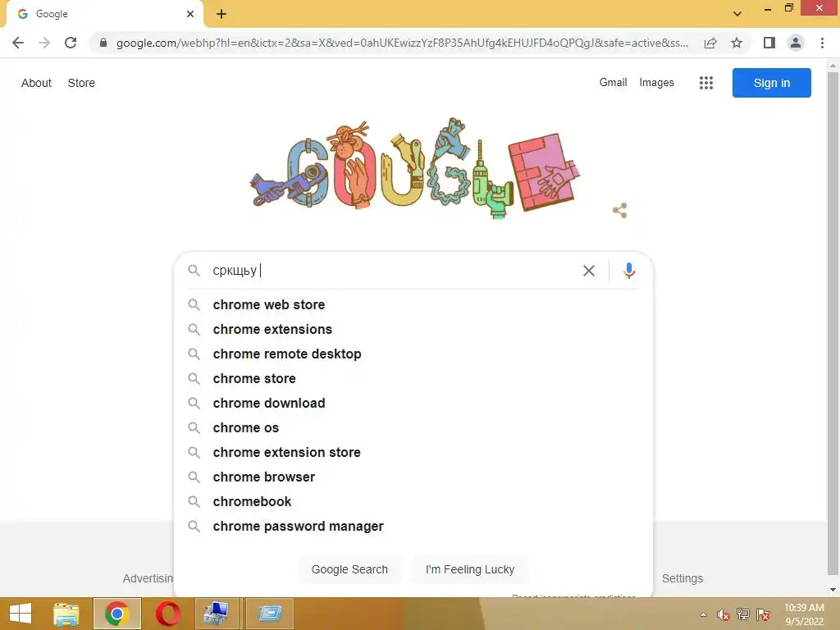840x630 pixels.
Task: Show hidden tray icons arrow
Action: pyautogui.click(x=703, y=614)
